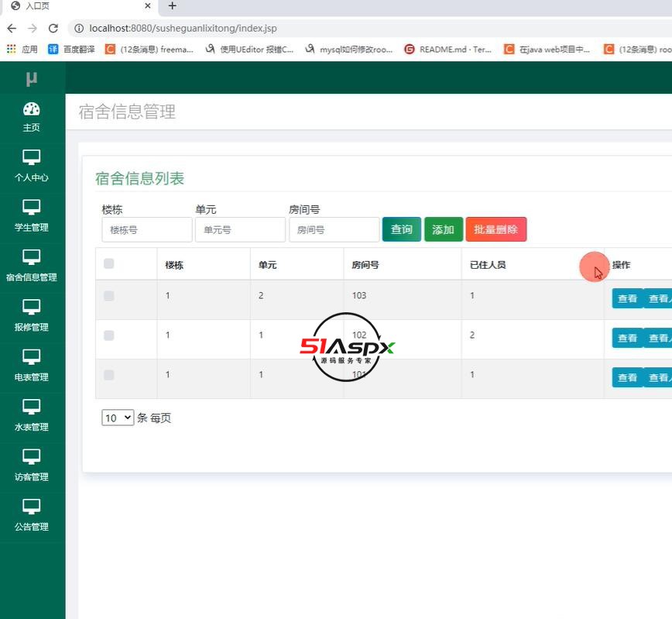Screen dimensions: 672x619
Task: Open the 百度翻译 bookmark
Action: pyautogui.click(x=71, y=50)
